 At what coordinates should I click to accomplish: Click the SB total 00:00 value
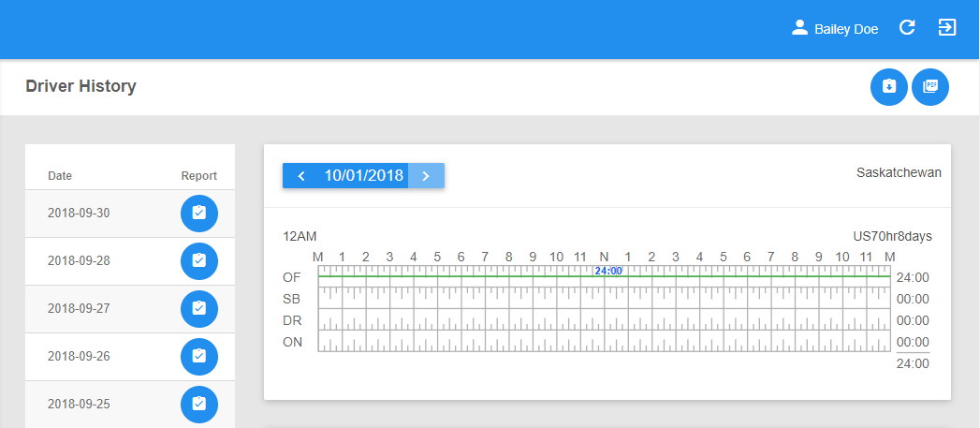(913, 299)
